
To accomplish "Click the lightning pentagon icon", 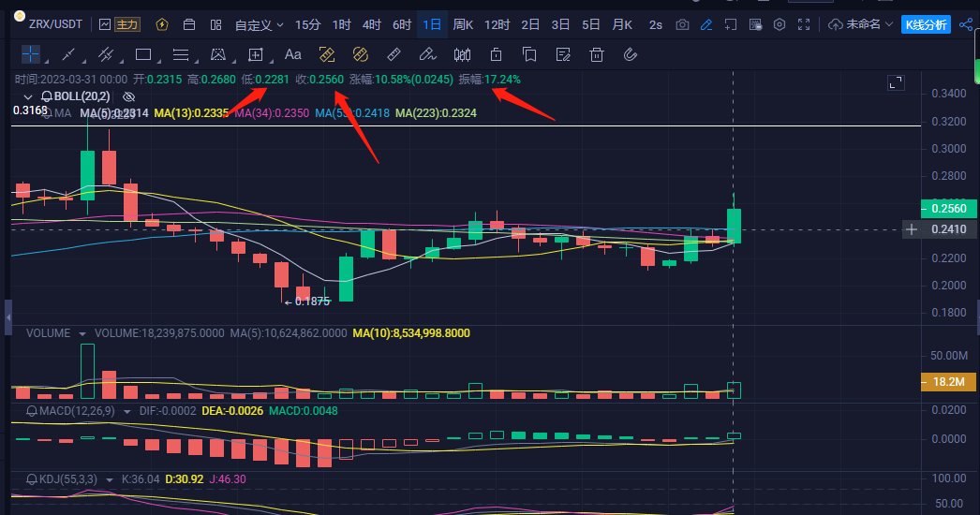I will click(162, 24).
